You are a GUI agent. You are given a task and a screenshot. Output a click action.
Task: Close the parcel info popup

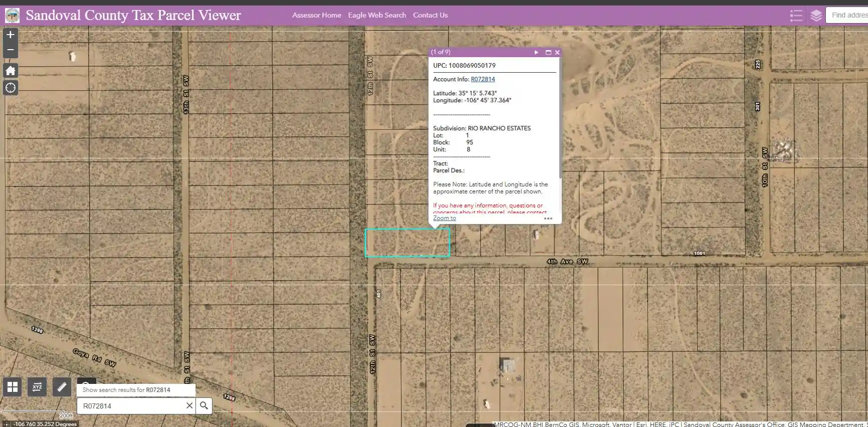(557, 52)
